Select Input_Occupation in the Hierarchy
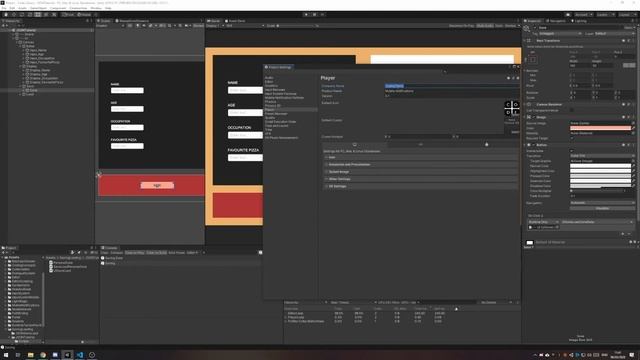 coord(42,58)
